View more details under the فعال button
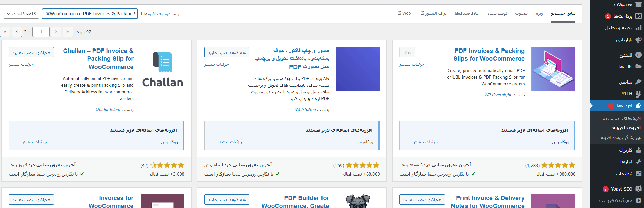The height and width of the screenshot is (208, 644). (412, 64)
